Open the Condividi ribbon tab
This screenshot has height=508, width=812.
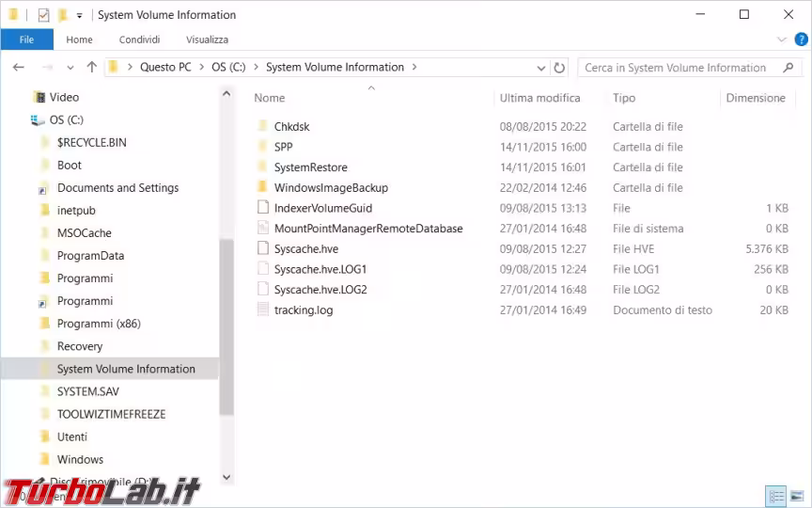pos(139,40)
